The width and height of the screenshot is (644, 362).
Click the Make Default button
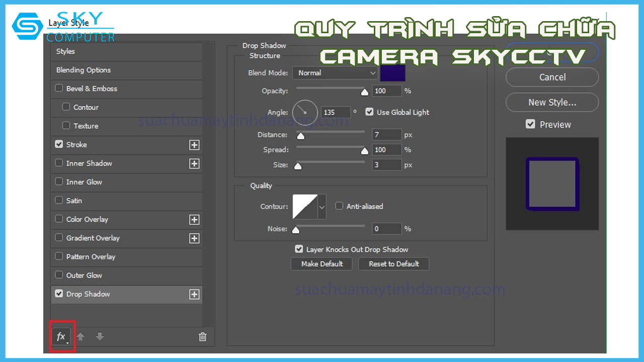coord(322,264)
